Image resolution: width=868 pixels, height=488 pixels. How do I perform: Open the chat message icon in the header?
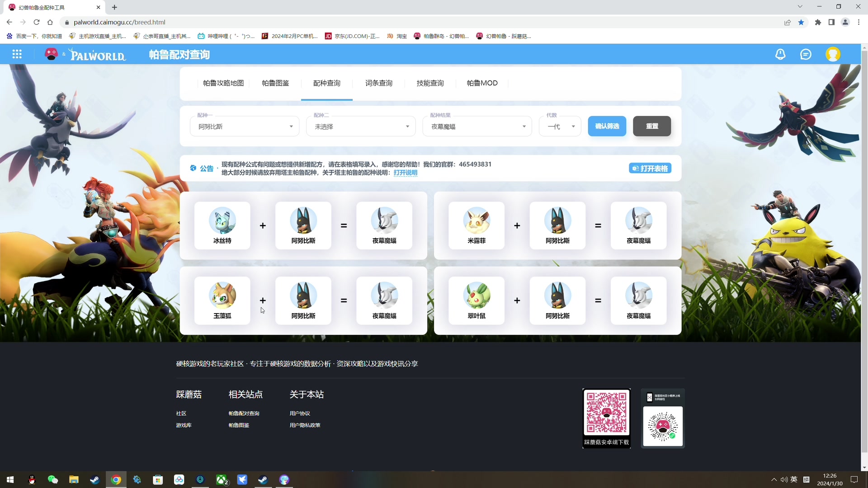807,54
